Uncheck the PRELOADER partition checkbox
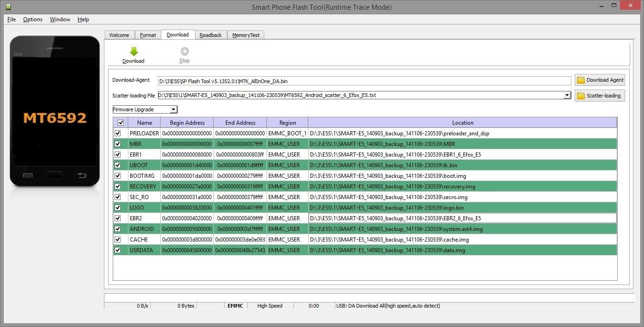Image resolution: width=644 pixels, height=327 pixels. 118,133
